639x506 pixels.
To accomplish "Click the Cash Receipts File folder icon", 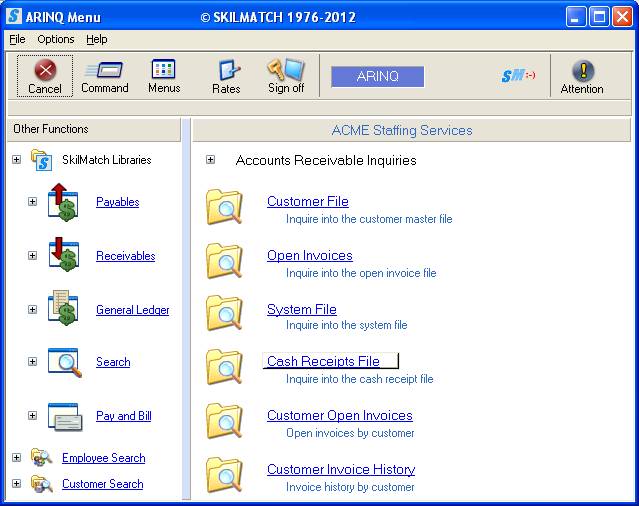I will tap(225, 367).
